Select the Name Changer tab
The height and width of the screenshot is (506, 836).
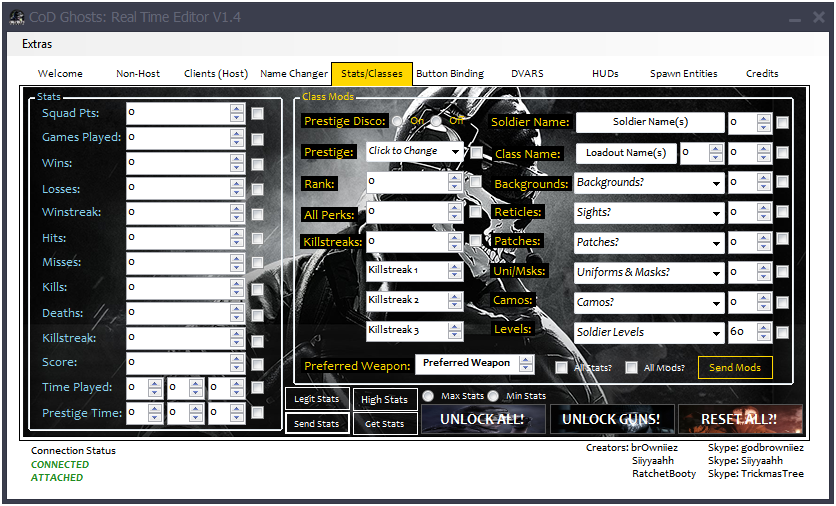point(294,74)
